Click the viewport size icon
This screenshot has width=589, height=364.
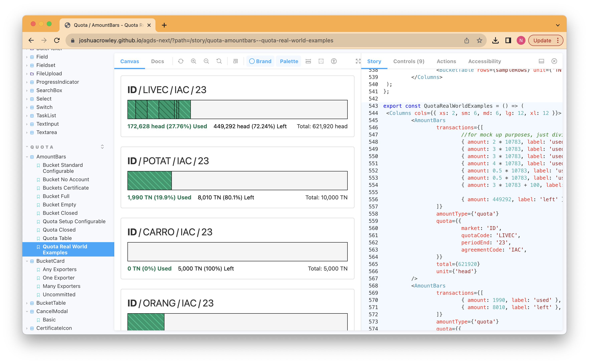point(235,61)
